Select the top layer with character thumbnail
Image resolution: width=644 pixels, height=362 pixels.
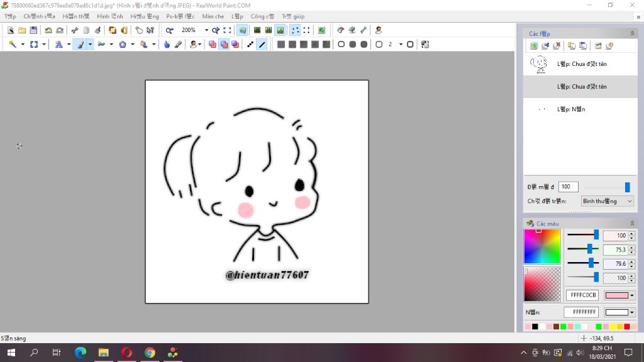[580, 64]
